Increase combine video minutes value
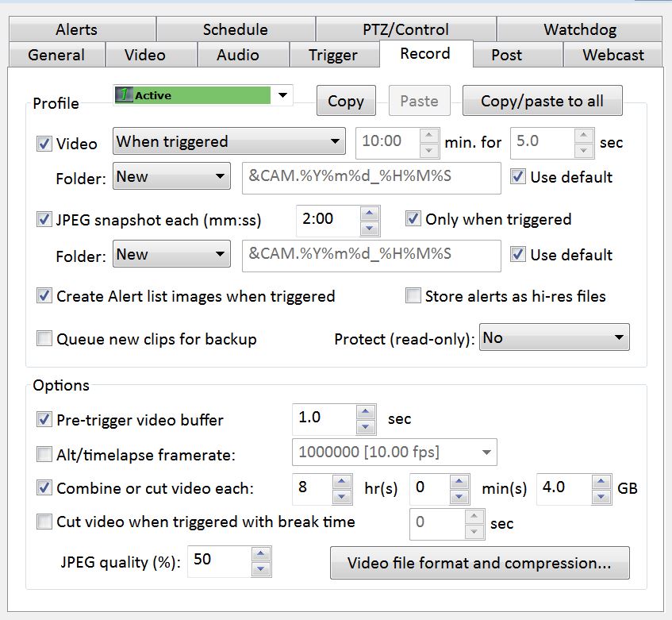 461,481
